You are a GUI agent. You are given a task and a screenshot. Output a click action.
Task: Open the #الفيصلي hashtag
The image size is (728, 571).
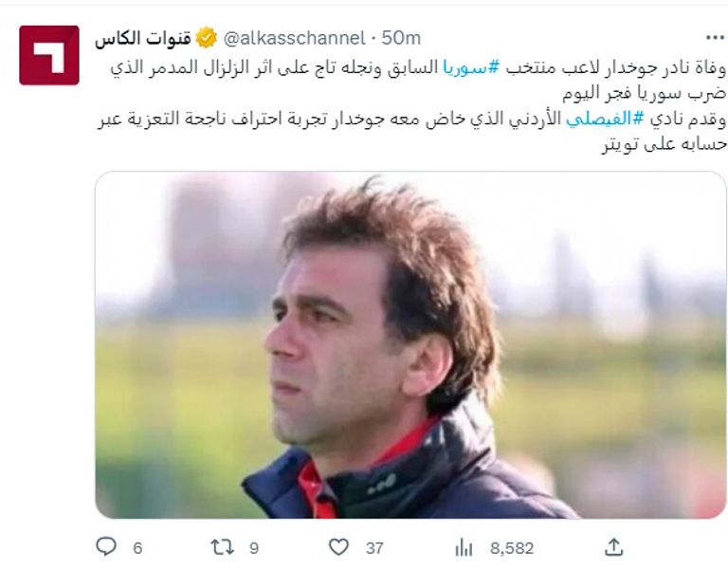click(x=605, y=119)
